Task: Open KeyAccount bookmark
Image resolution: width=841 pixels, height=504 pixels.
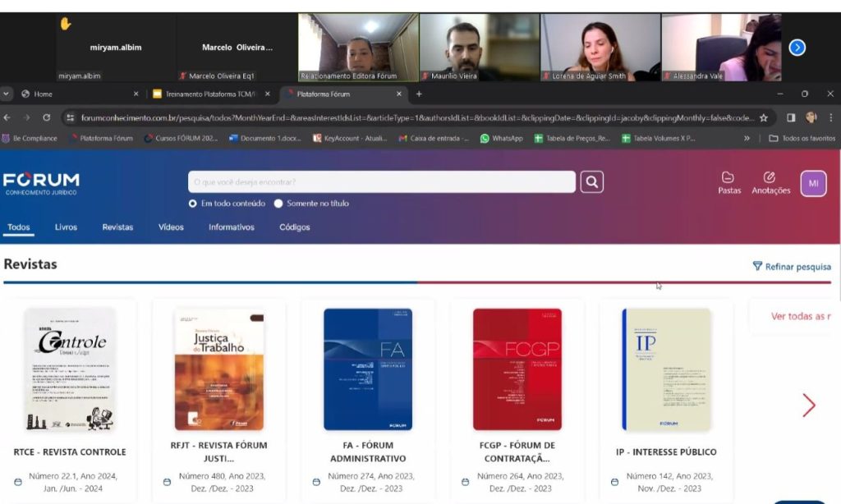Action: (350, 139)
